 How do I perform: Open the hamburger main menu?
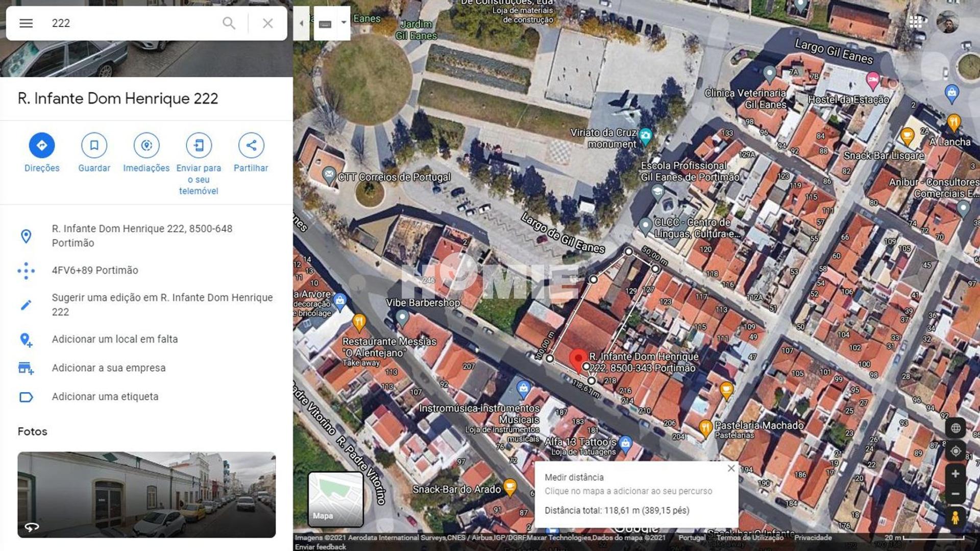coord(26,23)
